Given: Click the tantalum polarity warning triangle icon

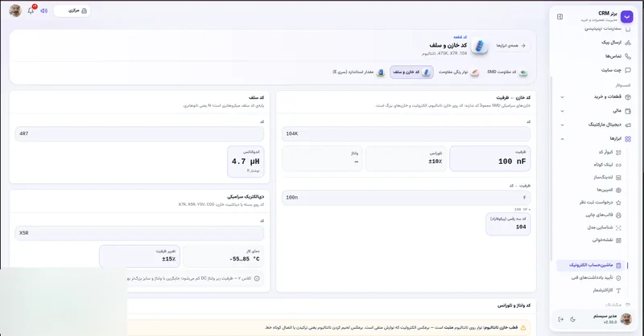Looking at the screenshot, I should click(x=522, y=328).
